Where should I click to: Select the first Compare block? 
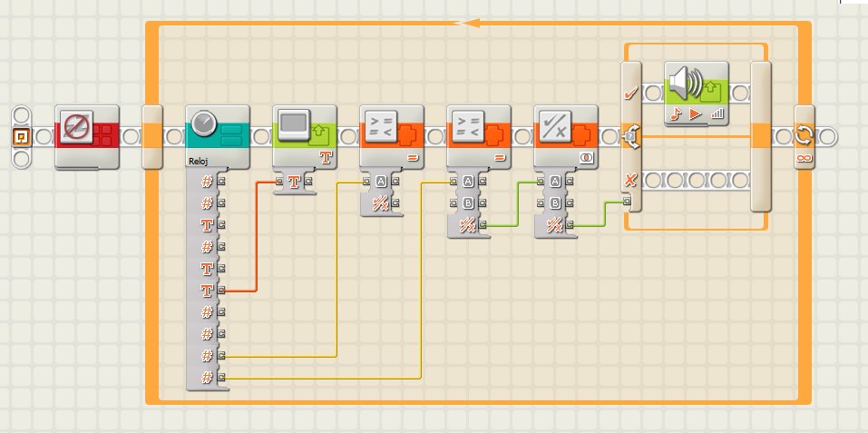(392, 135)
